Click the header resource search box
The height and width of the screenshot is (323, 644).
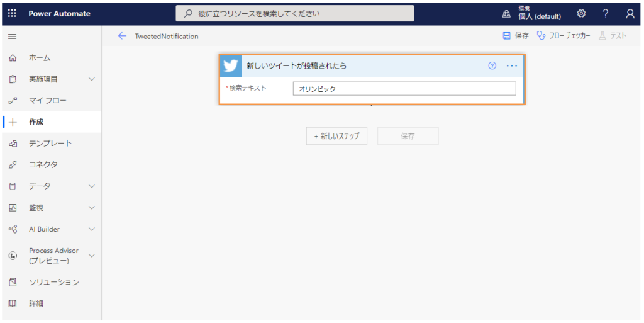pos(295,14)
